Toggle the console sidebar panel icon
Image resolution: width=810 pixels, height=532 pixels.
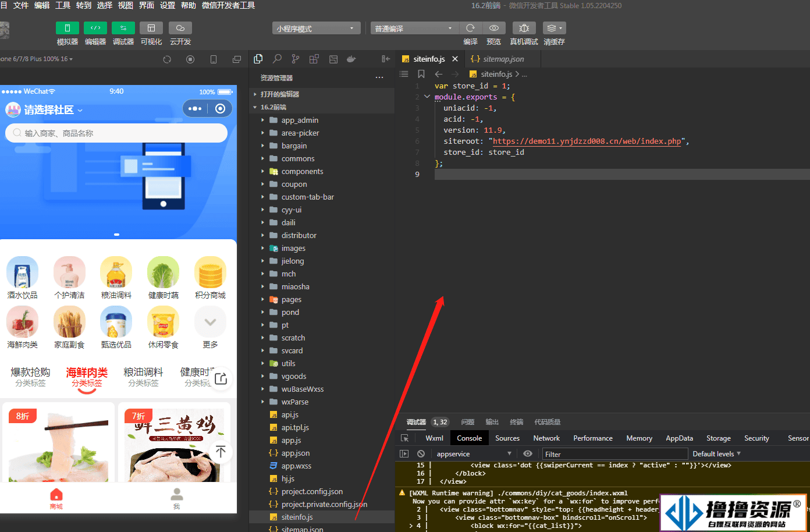click(404, 454)
